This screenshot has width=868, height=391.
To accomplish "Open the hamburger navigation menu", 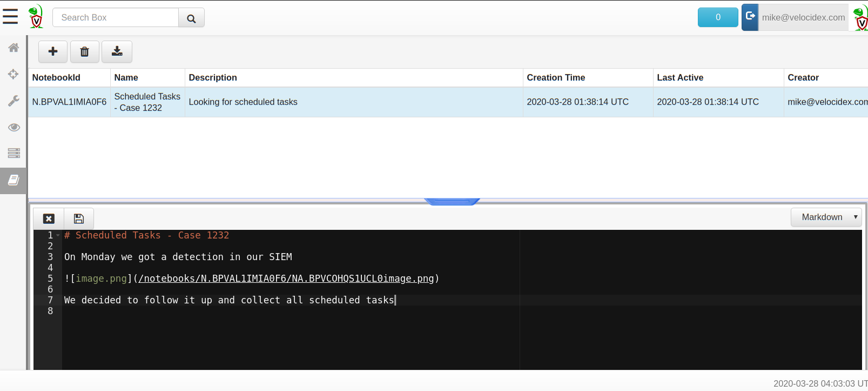I will 10,17.
